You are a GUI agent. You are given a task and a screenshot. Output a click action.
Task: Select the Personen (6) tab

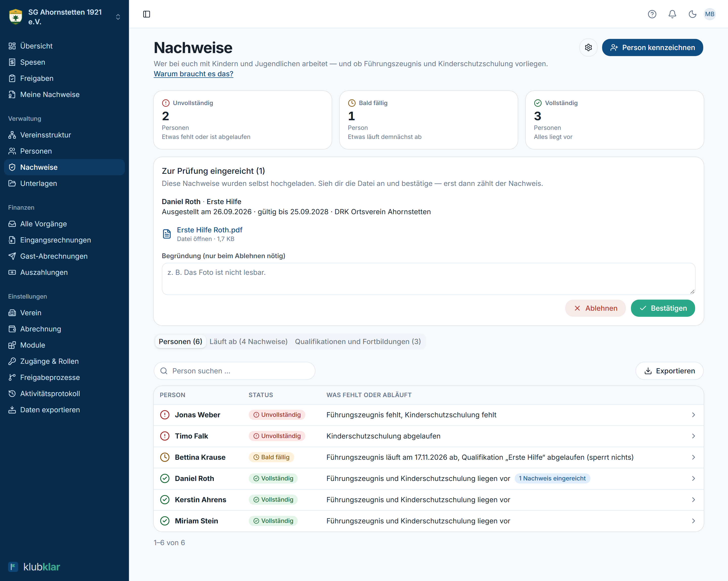[x=180, y=342]
